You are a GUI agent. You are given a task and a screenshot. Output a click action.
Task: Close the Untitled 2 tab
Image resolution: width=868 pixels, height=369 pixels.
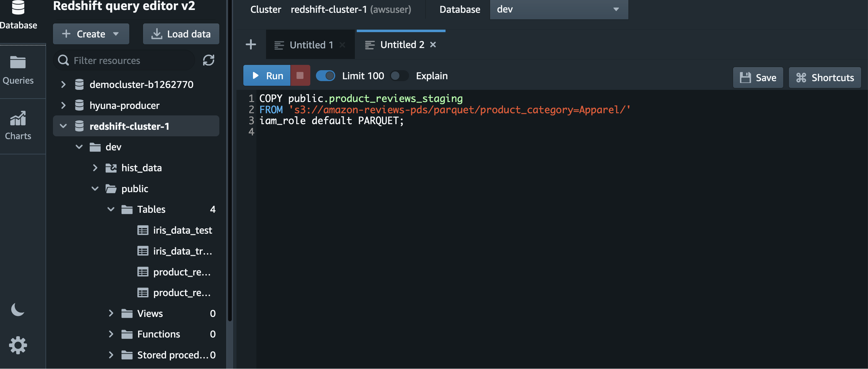pyautogui.click(x=433, y=45)
